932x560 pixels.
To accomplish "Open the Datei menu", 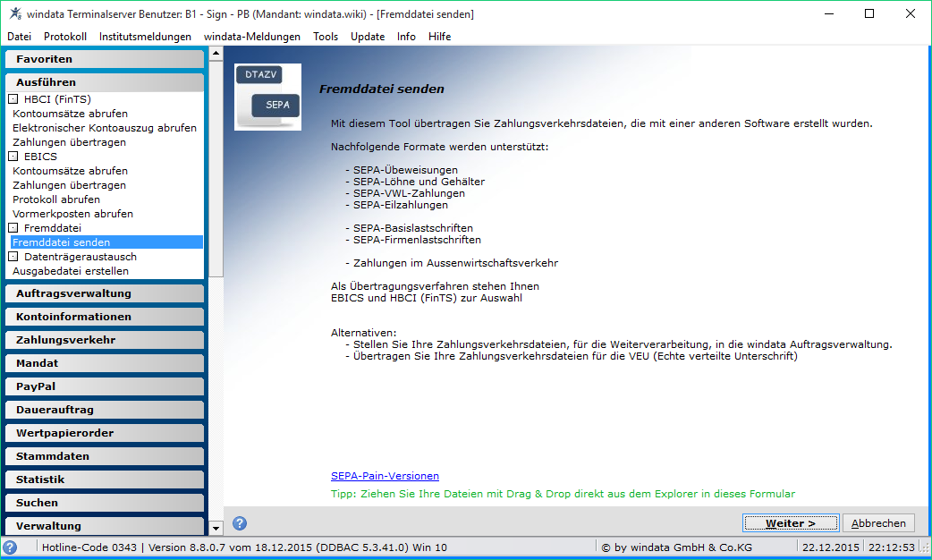I will (19, 37).
